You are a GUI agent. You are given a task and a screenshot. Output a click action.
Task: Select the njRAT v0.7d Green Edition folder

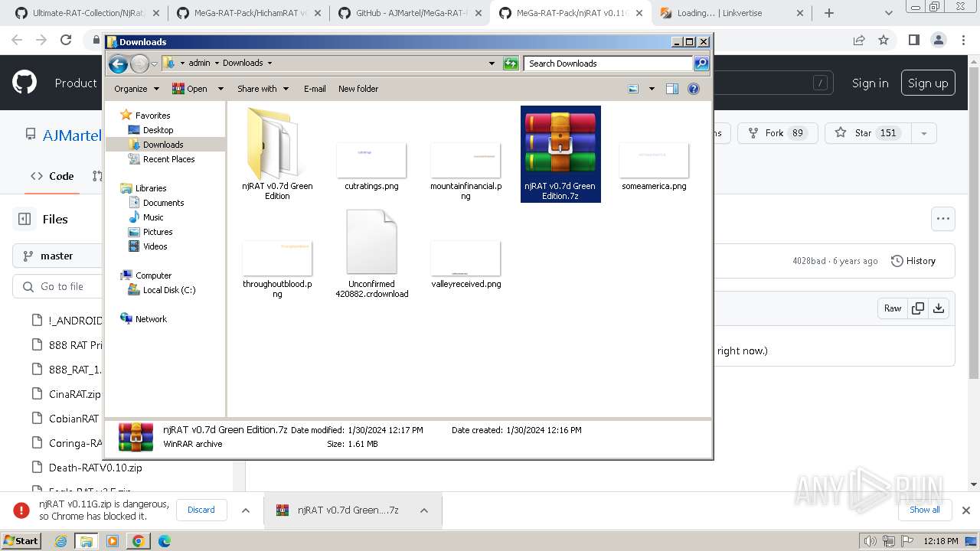click(277, 154)
